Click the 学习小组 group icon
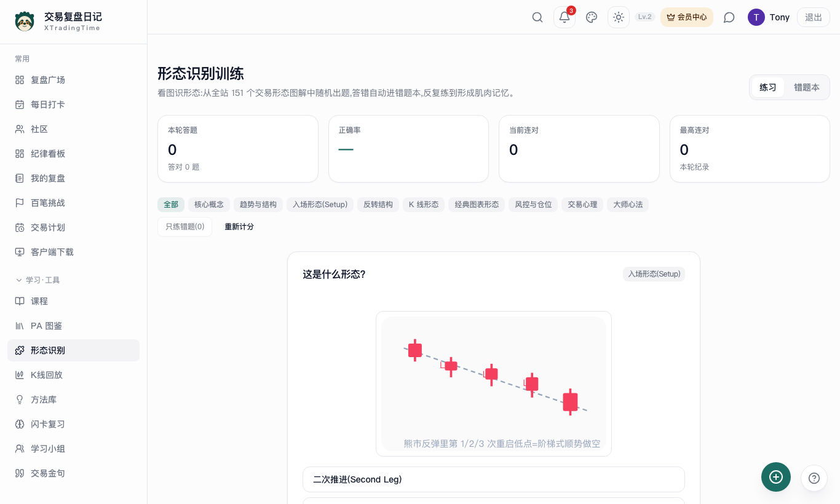This screenshot has width=840, height=504. coord(20,449)
